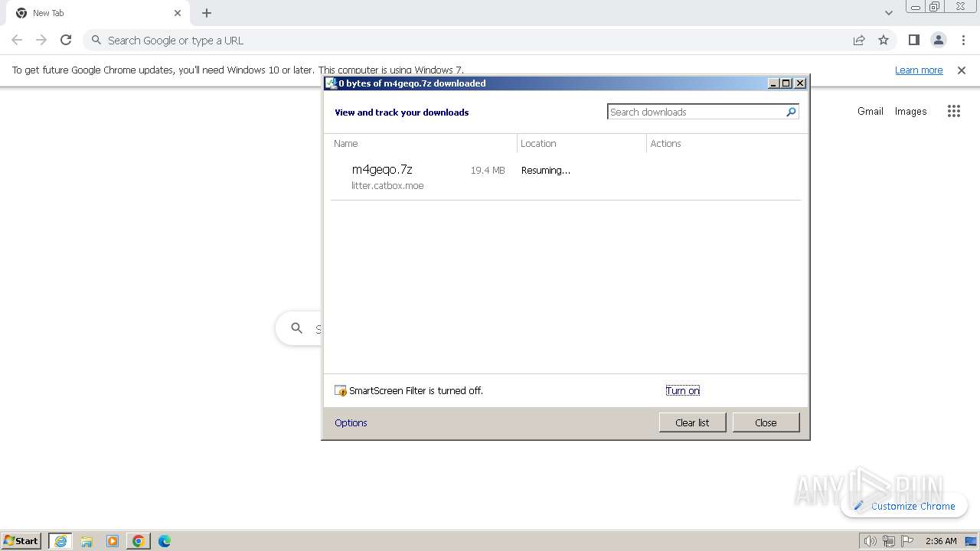Open a new tab with the plus button
Image resolution: width=980 pixels, height=551 pixels.
click(207, 13)
